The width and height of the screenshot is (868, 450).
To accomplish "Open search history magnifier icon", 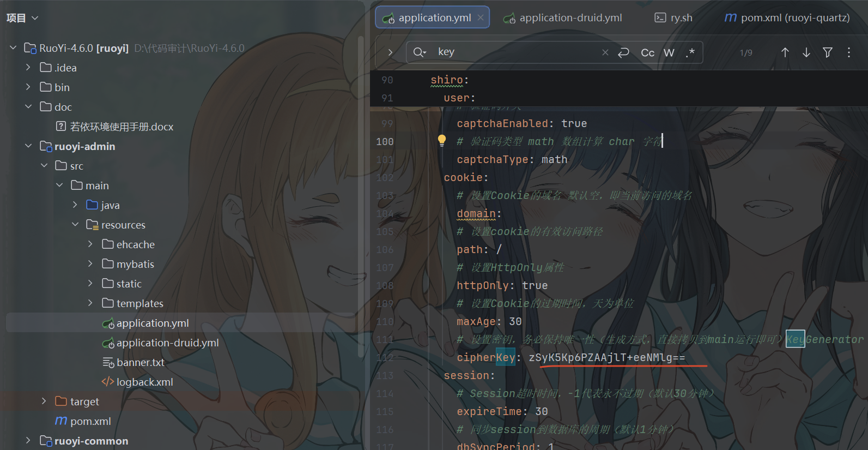I will pyautogui.click(x=419, y=52).
